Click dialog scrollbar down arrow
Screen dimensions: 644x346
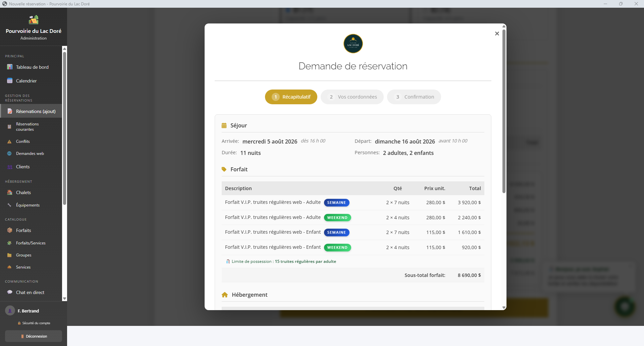[x=504, y=307]
